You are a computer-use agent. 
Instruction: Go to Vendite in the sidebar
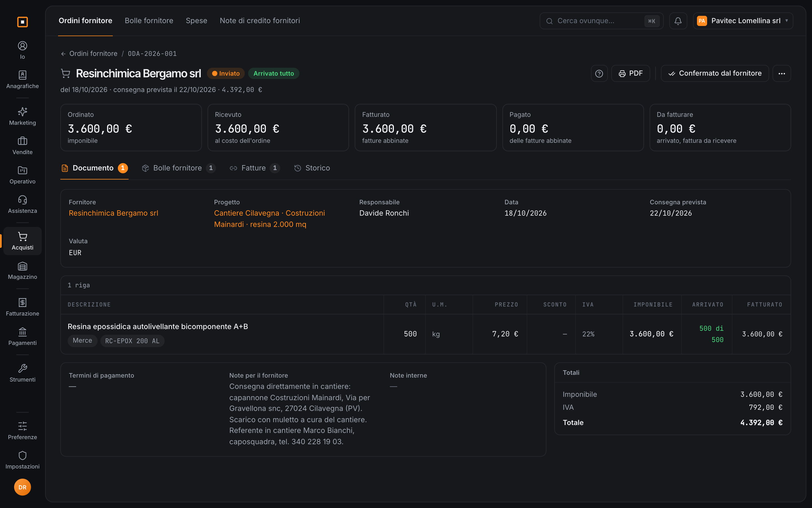[23, 145]
